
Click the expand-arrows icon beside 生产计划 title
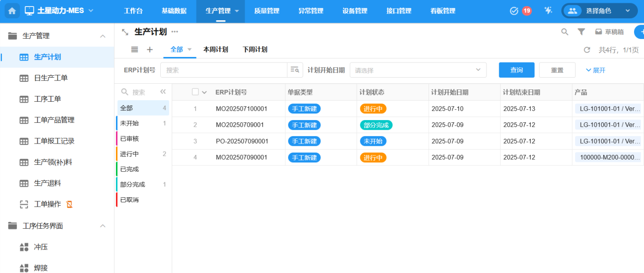(x=125, y=32)
